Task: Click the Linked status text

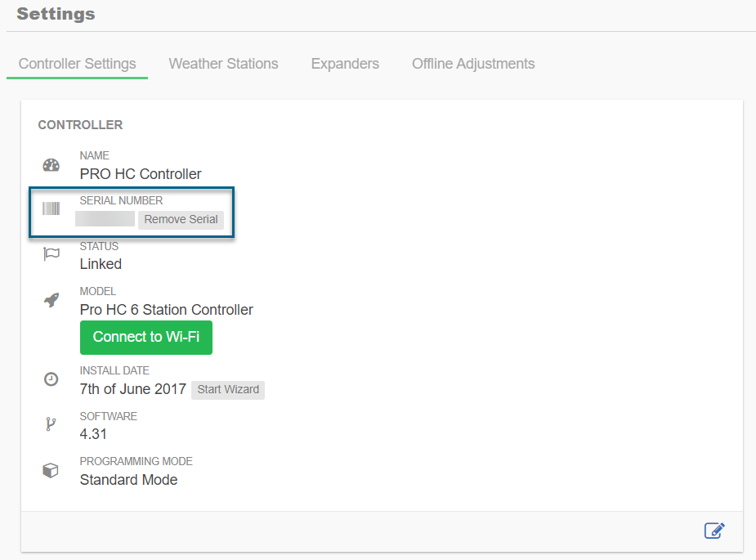Action: click(x=100, y=264)
